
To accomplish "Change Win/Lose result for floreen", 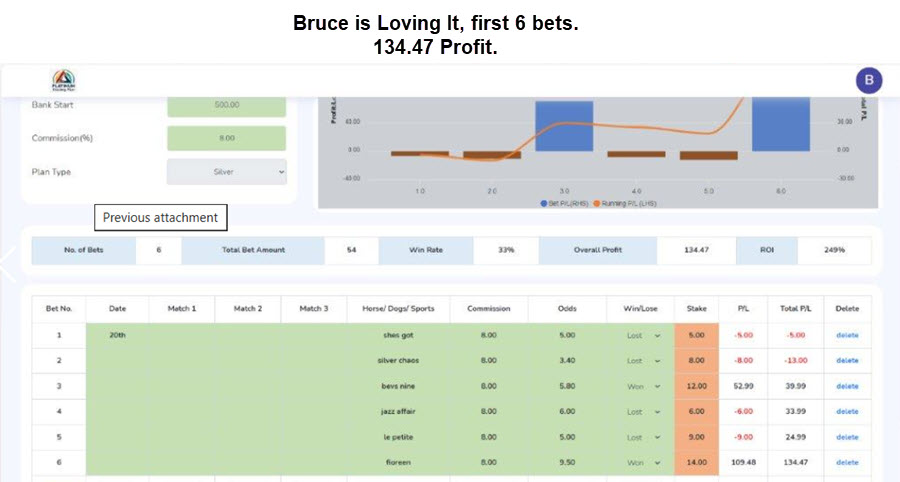I will tap(644, 462).
